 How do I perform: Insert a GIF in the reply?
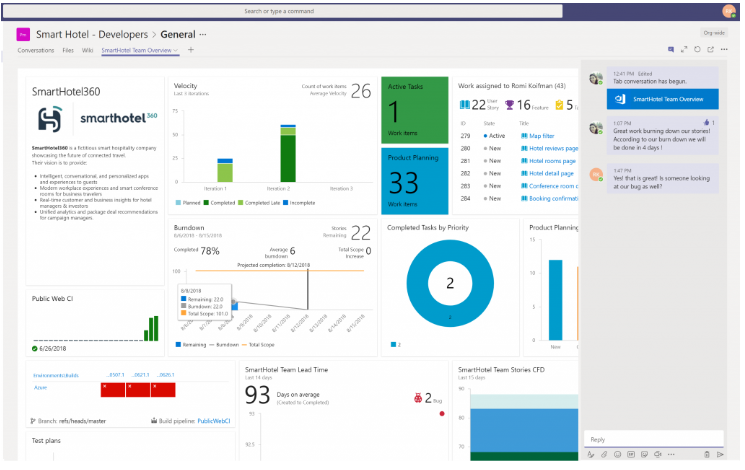(x=631, y=455)
